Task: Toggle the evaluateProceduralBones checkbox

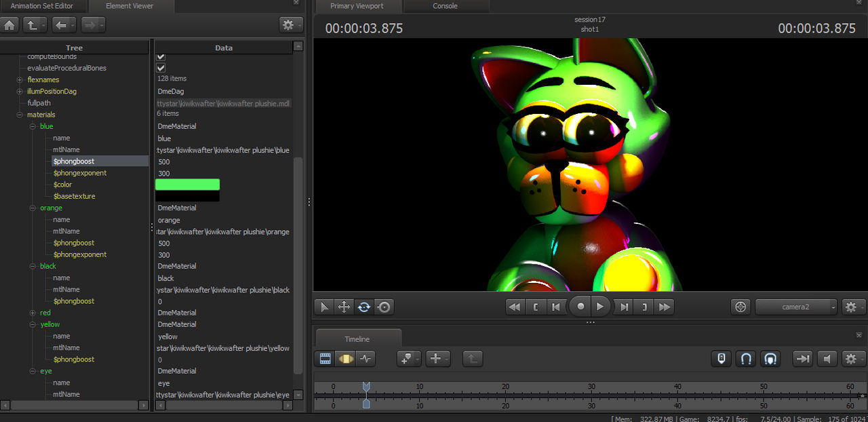Action: pyautogui.click(x=160, y=68)
